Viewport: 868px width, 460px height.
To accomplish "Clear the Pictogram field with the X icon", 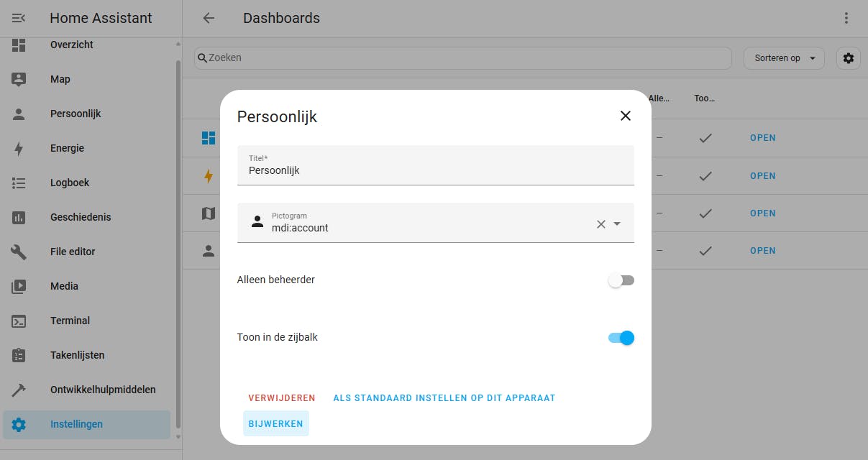I will (601, 224).
